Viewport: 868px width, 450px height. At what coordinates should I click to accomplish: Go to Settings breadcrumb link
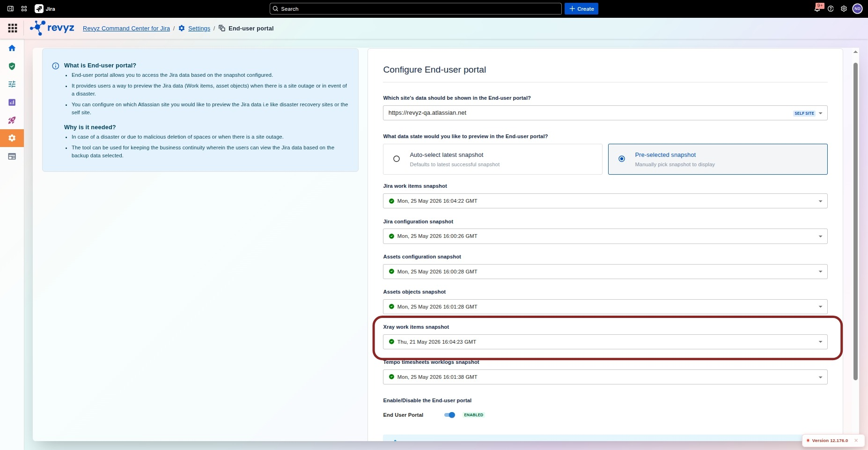click(x=199, y=28)
